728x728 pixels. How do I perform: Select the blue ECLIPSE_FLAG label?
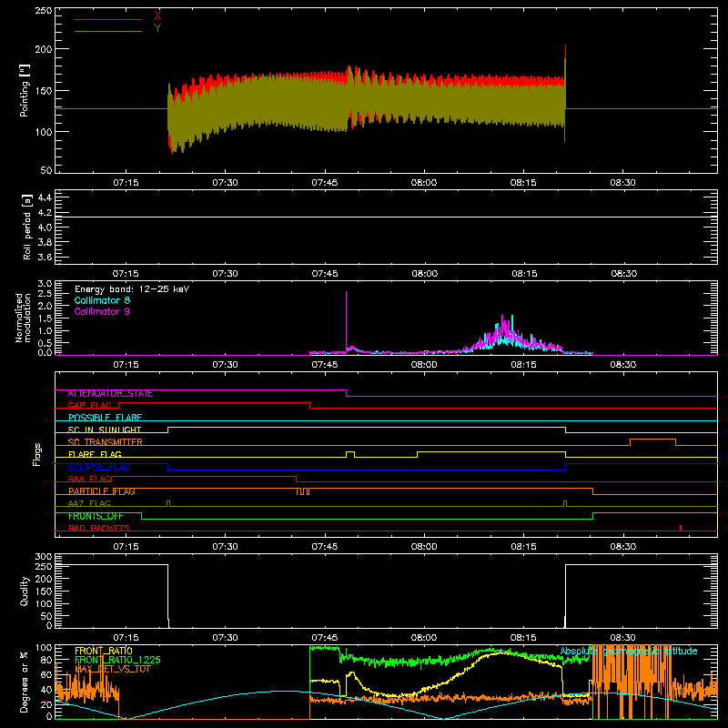tap(99, 467)
